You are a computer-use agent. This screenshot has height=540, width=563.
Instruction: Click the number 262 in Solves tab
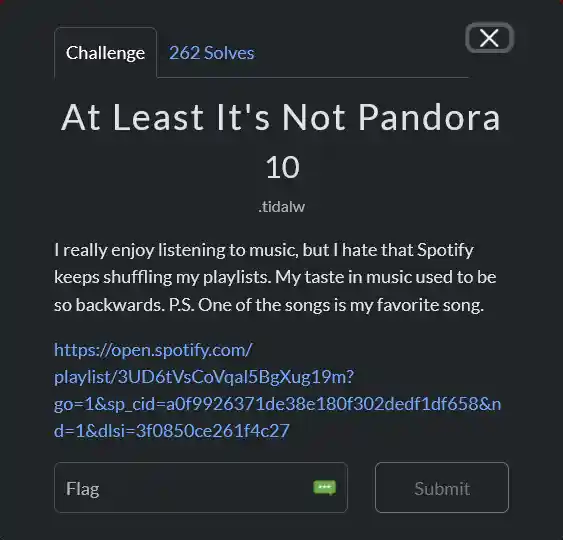(185, 53)
